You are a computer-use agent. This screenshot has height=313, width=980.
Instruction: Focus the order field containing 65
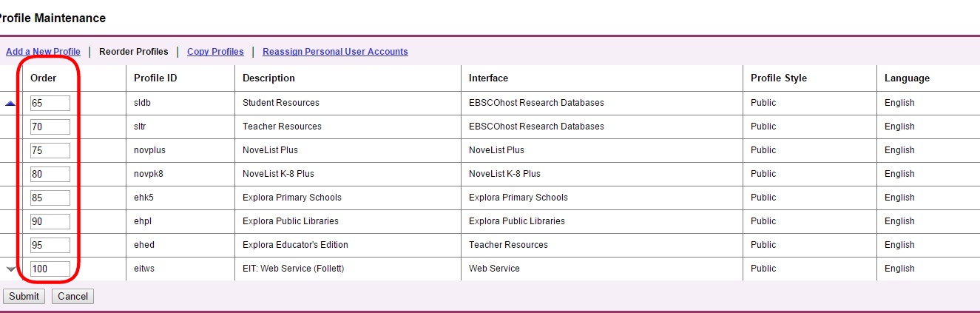[50, 103]
